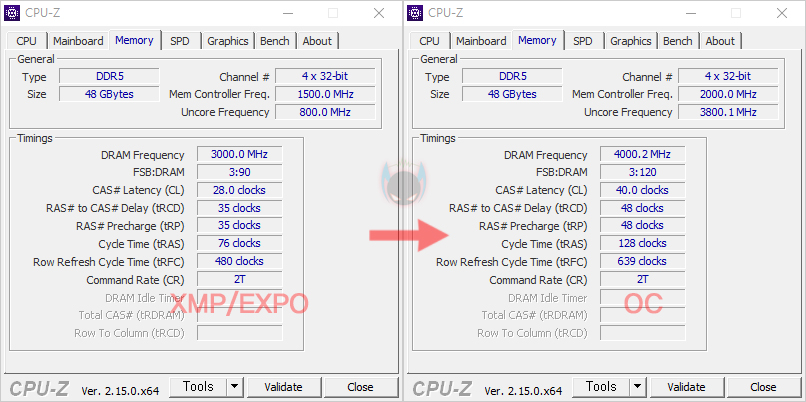The width and height of the screenshot is (806, 402).
Task: Expand the Tools dropdown arrow in right window
Action: point(637,387)
